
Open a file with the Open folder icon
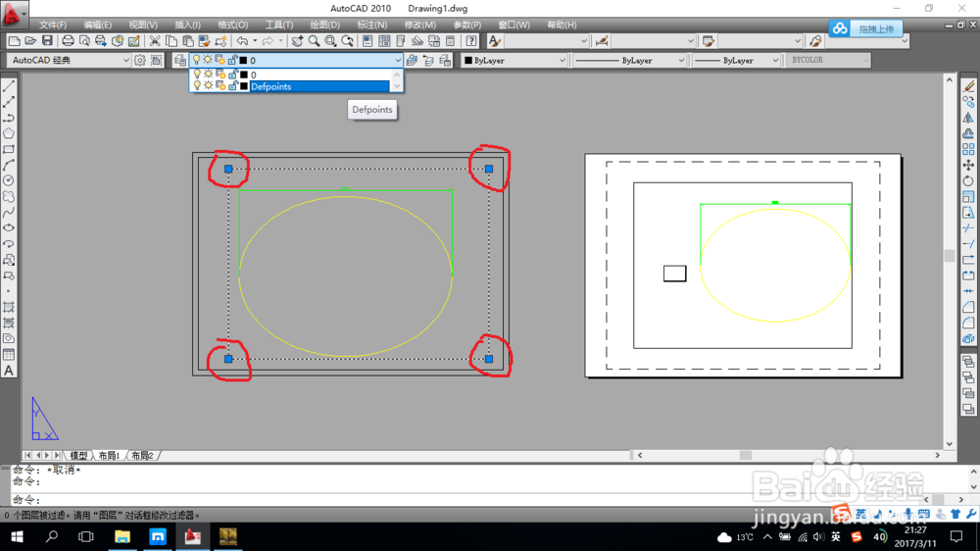tap(30, 41)
